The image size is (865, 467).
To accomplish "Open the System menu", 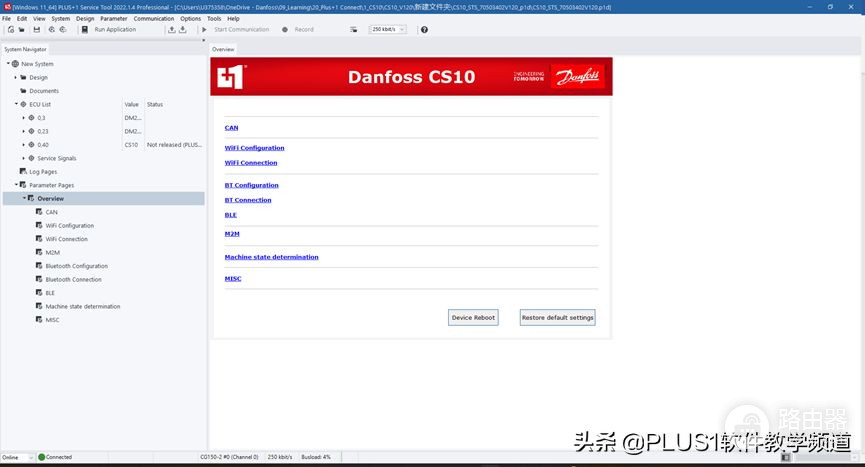I will coord(61,18).
